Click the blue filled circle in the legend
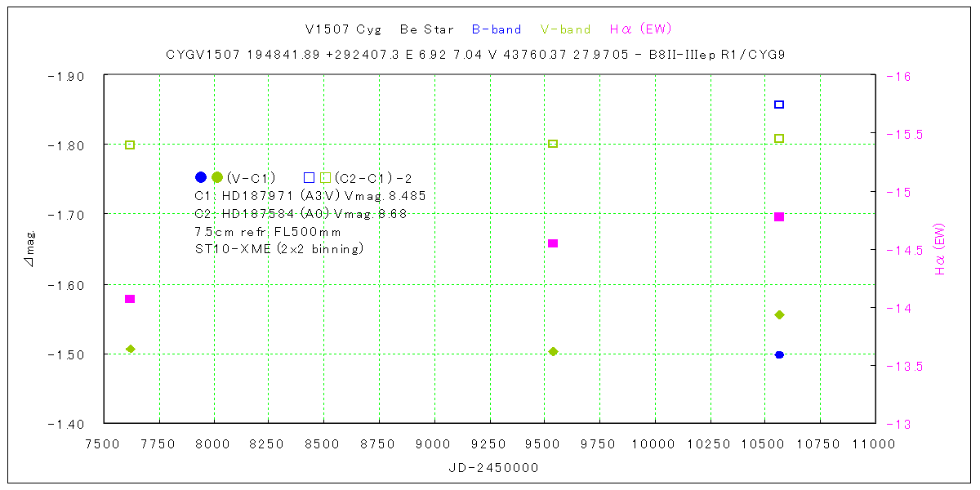This screenshot has width=980, height=490. (201, 177)
